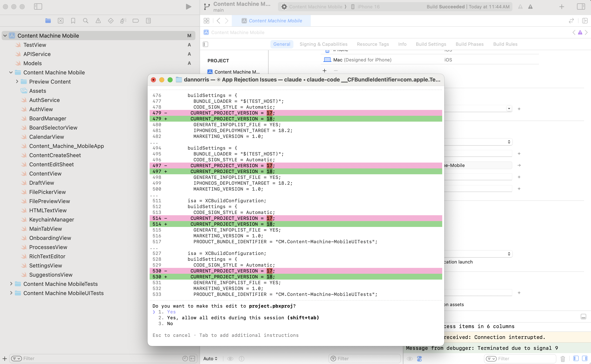Open the Report navigator icon
The width and height of the screenshot is (591, 364).
pos(148,21)
